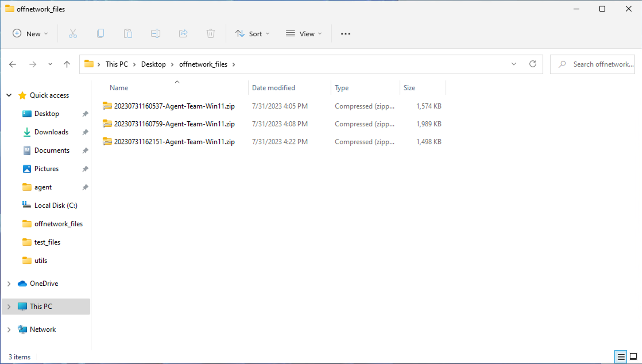The image size is (642, 364).
Task: Open the Sort menu
Action: coord(252,34)
